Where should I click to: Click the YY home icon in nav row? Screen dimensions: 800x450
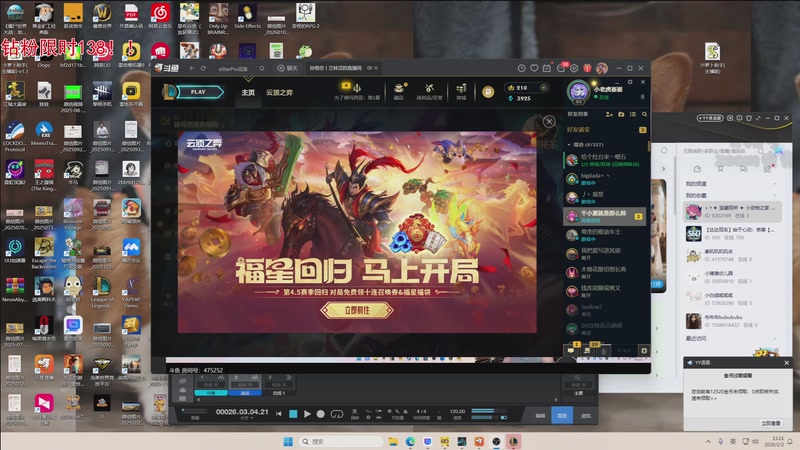[697, 169]
